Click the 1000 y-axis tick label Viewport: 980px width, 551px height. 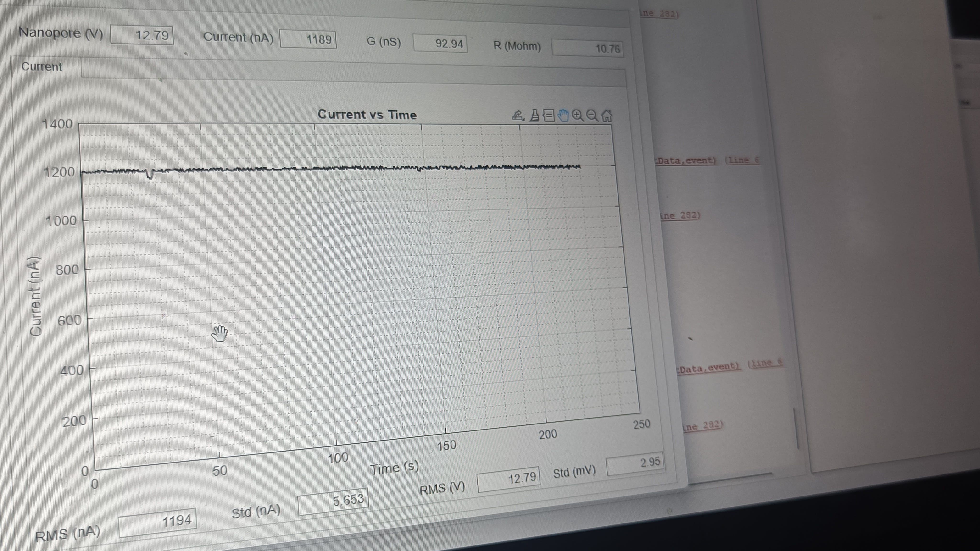click(61, 220)
